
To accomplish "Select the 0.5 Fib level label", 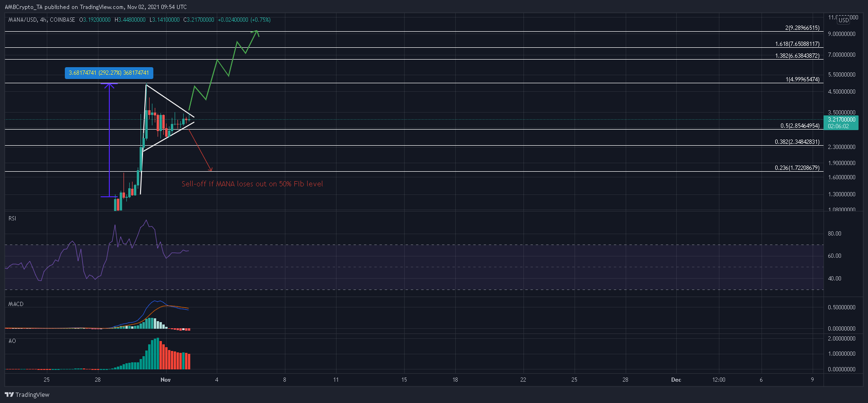I will (799, 126).
